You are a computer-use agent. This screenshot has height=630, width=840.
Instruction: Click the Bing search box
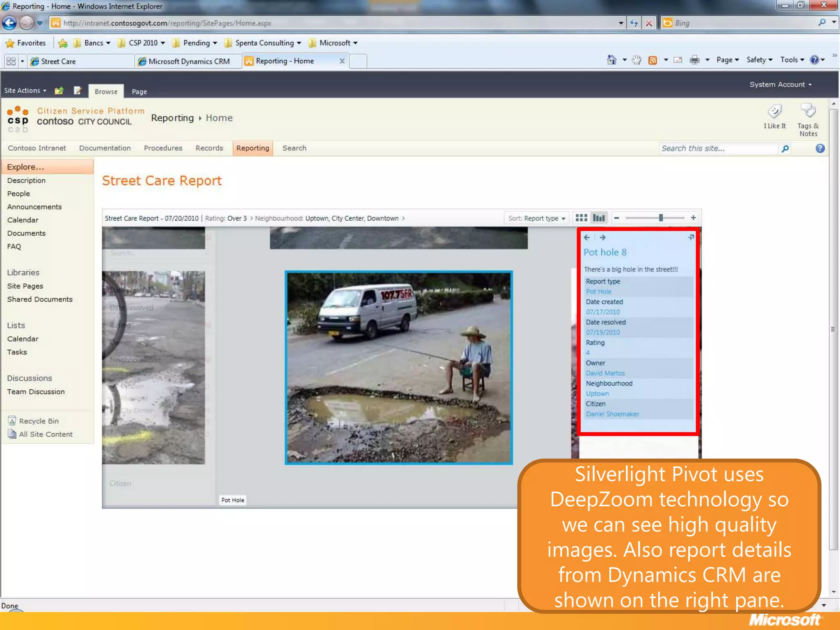click(x=739, y=23)
